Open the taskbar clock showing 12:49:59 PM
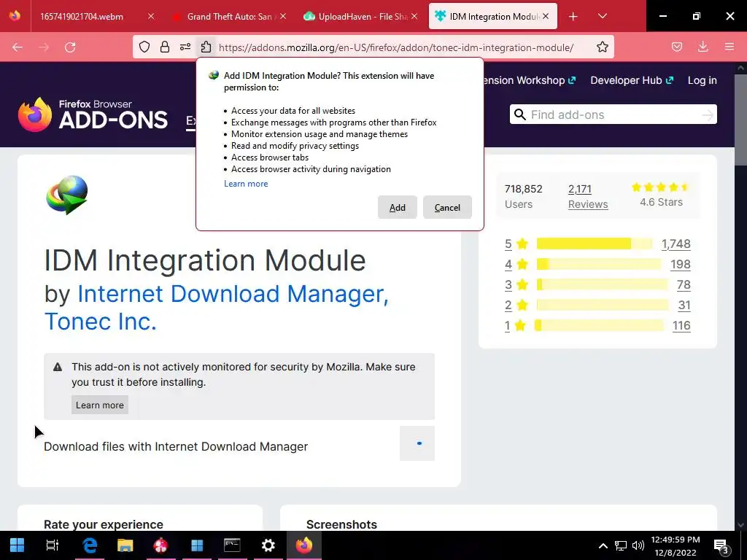This screenshot has width=747, height=560. 675,545
